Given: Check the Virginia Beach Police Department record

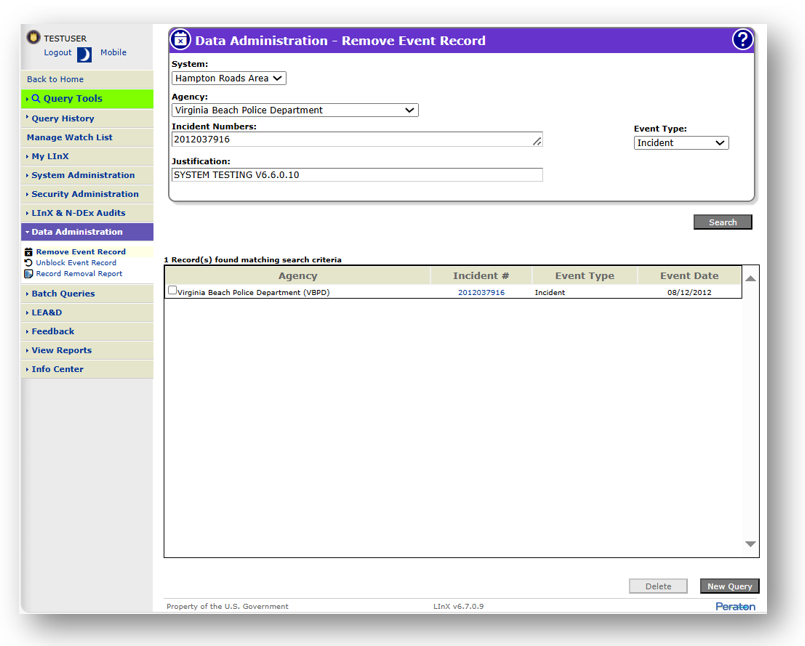Looking at the screenshot, I should click(173, 291).
